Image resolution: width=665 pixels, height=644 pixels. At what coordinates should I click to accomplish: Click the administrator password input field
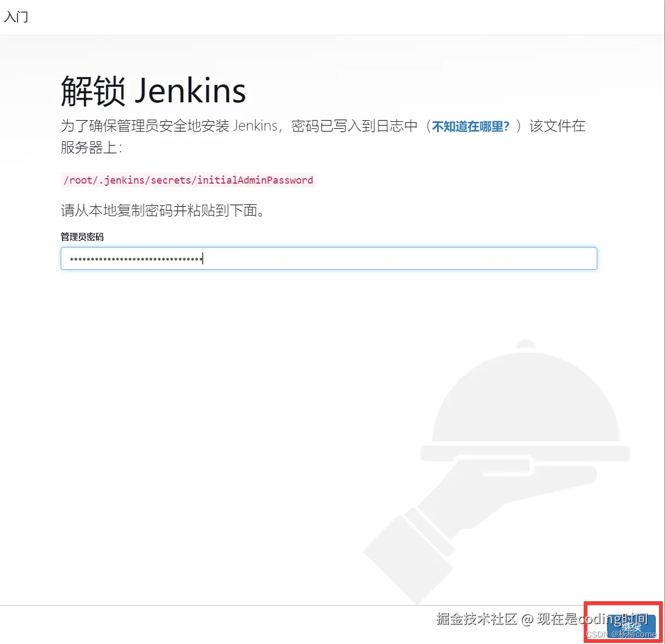tap(328, 258)
